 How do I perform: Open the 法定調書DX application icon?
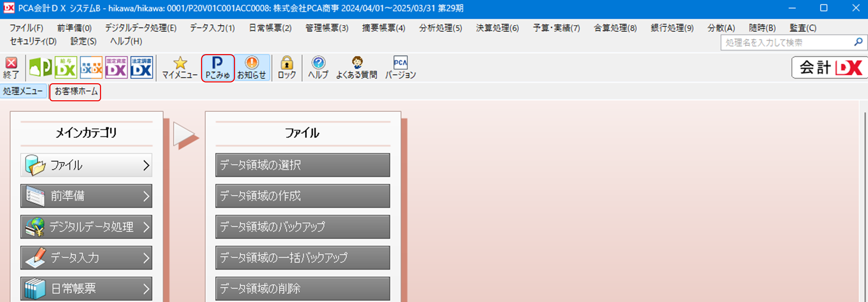pyautogui.click(x=142, y=67)
